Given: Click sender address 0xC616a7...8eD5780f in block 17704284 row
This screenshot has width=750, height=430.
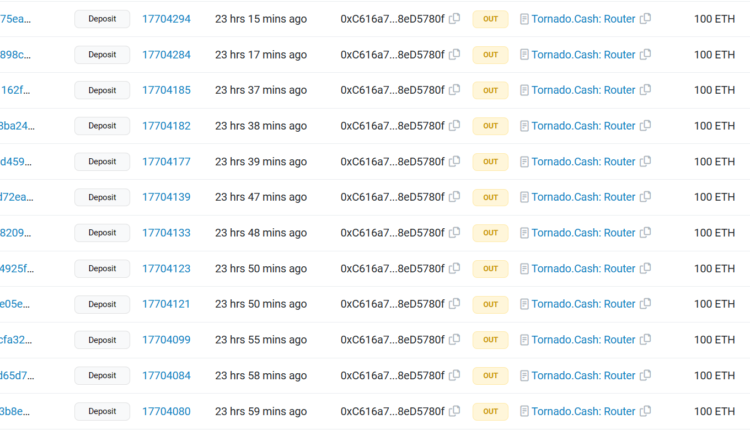Looking at the screenshot, I should tap(392, 55).
